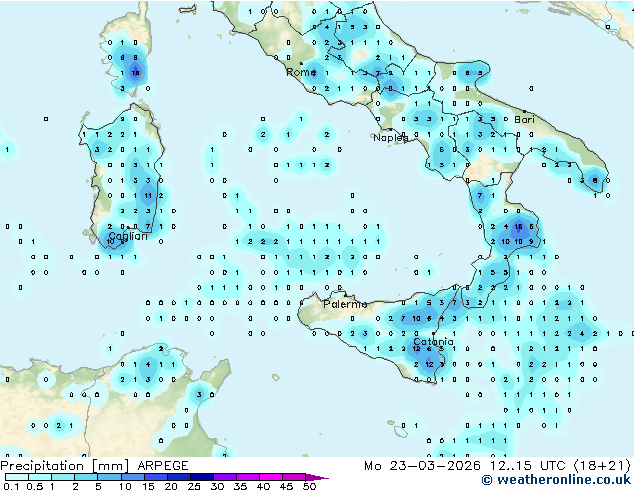634x490 pixels.
Task: Click the '50' legend scale label
Action: (x=309, y=486)
